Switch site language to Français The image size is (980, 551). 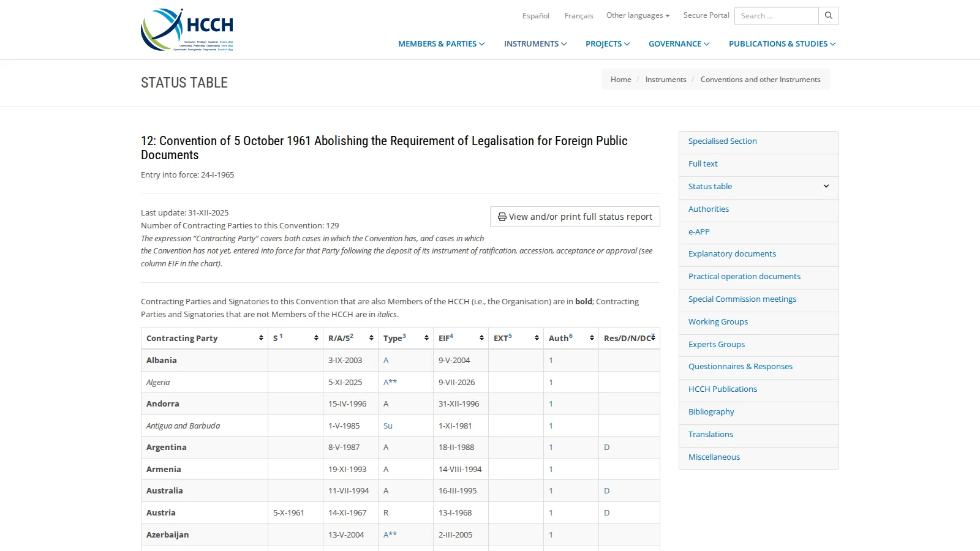pyautogui.click(x=579, y=16)
